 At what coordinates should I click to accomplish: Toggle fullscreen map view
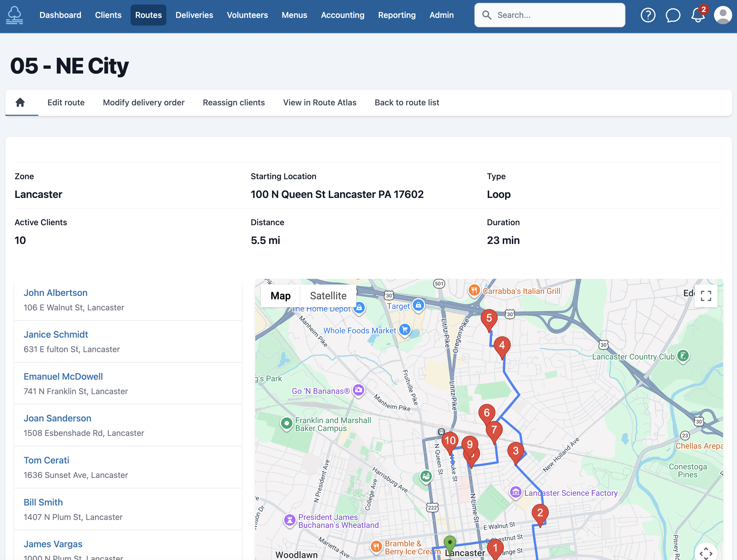point(706,296)
